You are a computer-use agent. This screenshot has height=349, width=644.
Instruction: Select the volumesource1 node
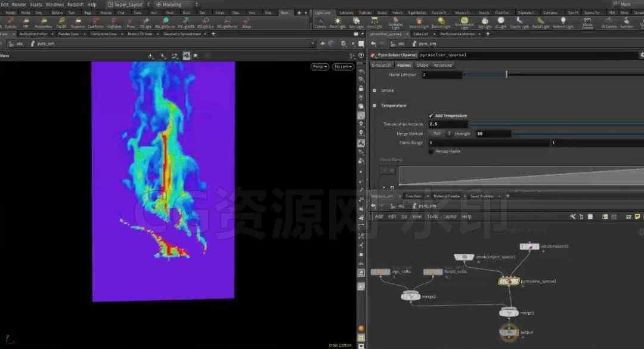(x=530, y=246)
